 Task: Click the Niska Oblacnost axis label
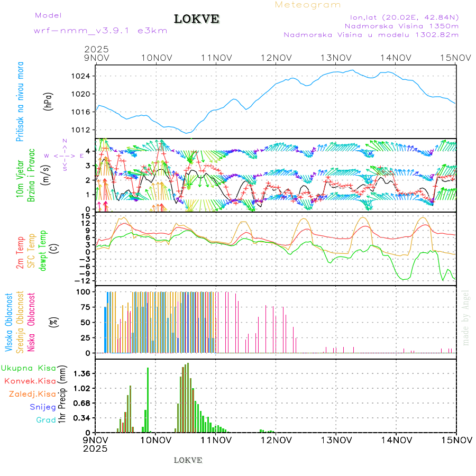[31, 323]
